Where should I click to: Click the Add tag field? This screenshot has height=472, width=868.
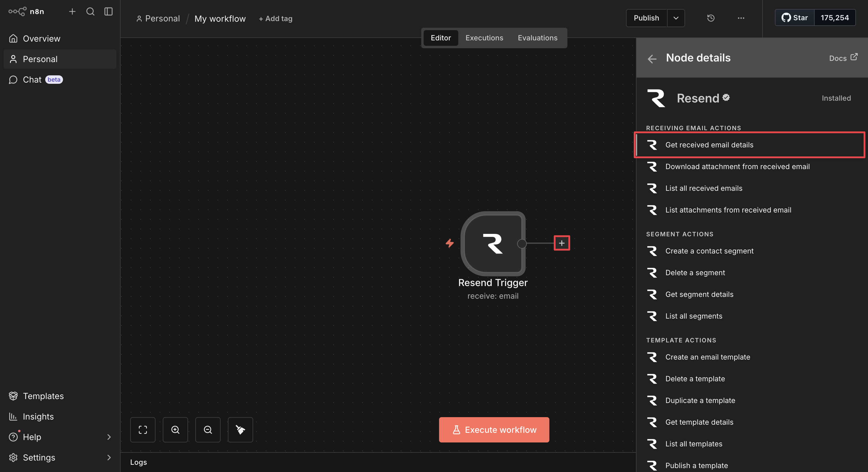(x=275, y=18)
